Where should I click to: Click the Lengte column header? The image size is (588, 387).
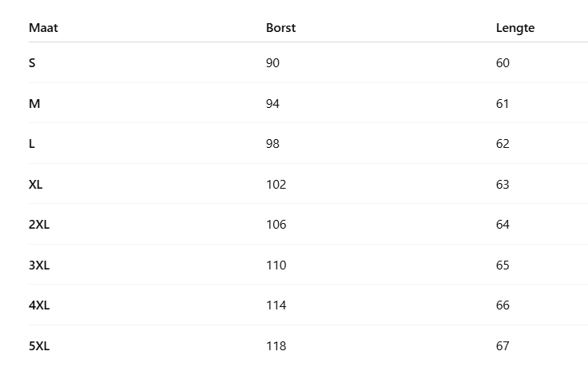tap(515, 28)
